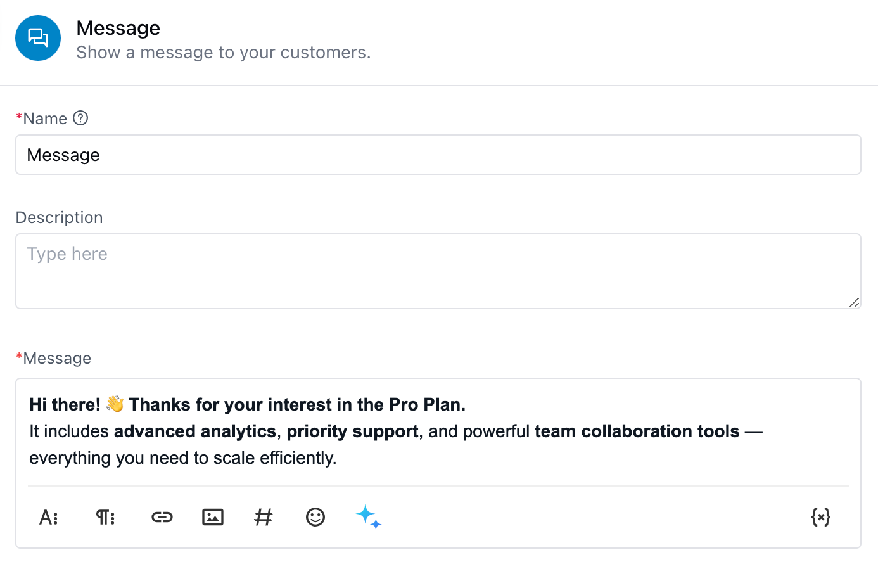Click the bold text 'priority support'
The image size is (878, 588).
[x=352, y=431]
